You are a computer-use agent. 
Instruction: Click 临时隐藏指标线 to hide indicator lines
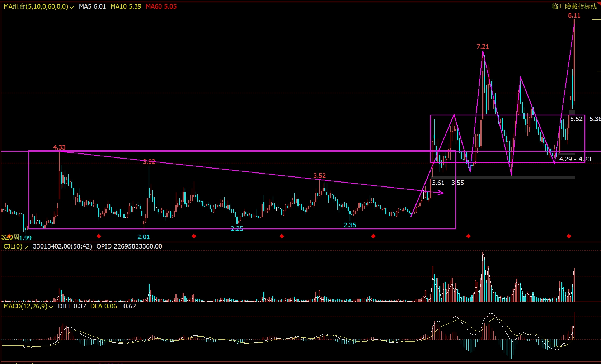tap(574, 6)
